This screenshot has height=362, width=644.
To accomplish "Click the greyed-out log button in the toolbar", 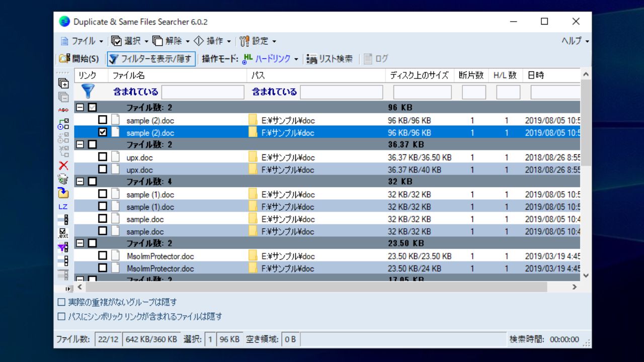I will (376, 59).
